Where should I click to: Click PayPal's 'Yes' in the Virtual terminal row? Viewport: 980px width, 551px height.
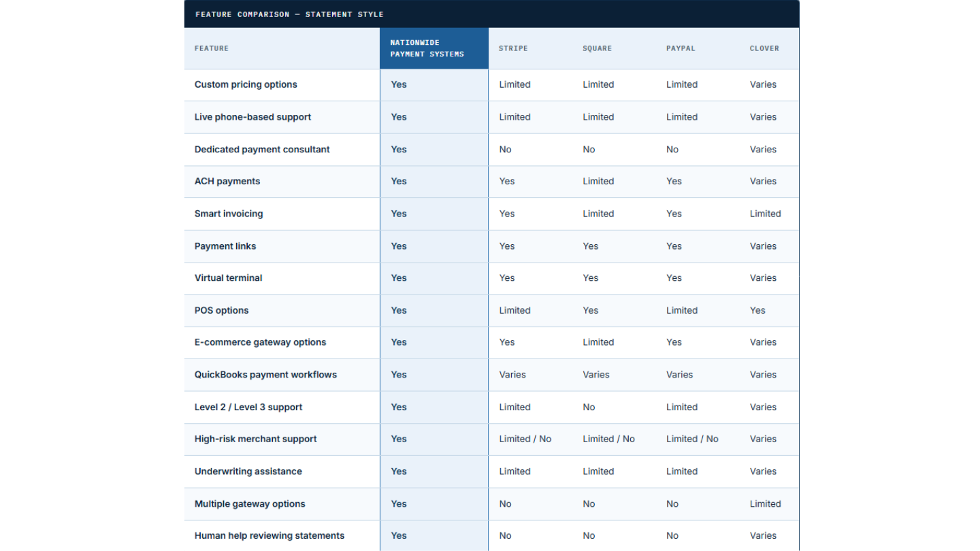(674, 278)
